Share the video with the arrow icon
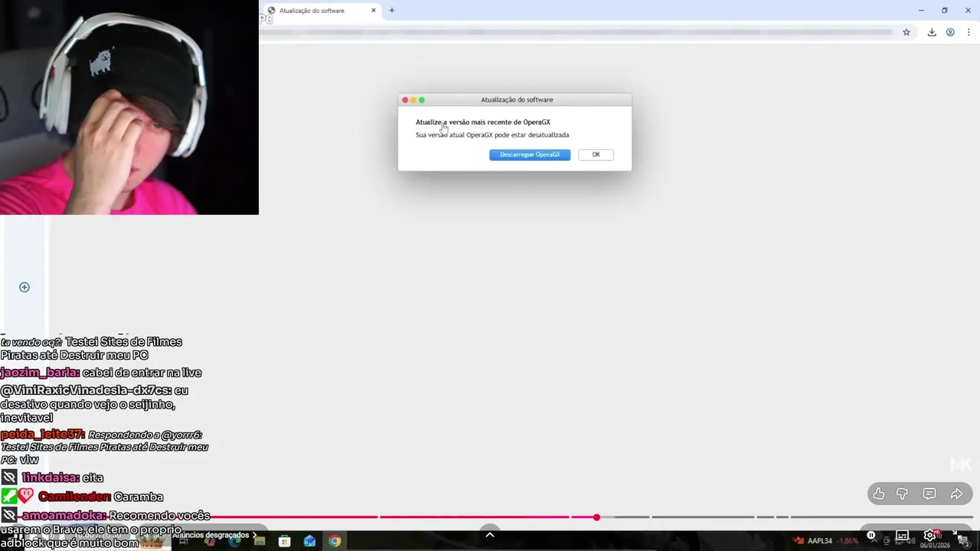 957,494
